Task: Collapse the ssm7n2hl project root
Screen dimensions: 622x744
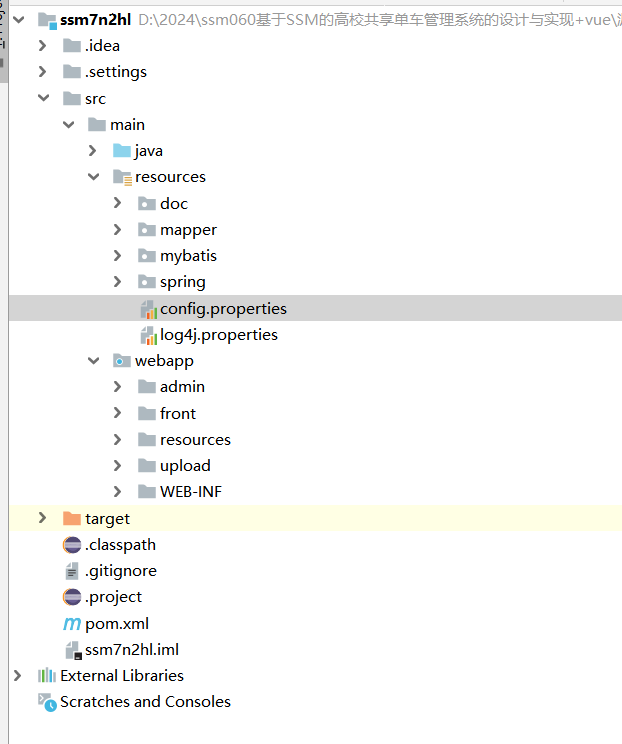Action: coord(17,19)
